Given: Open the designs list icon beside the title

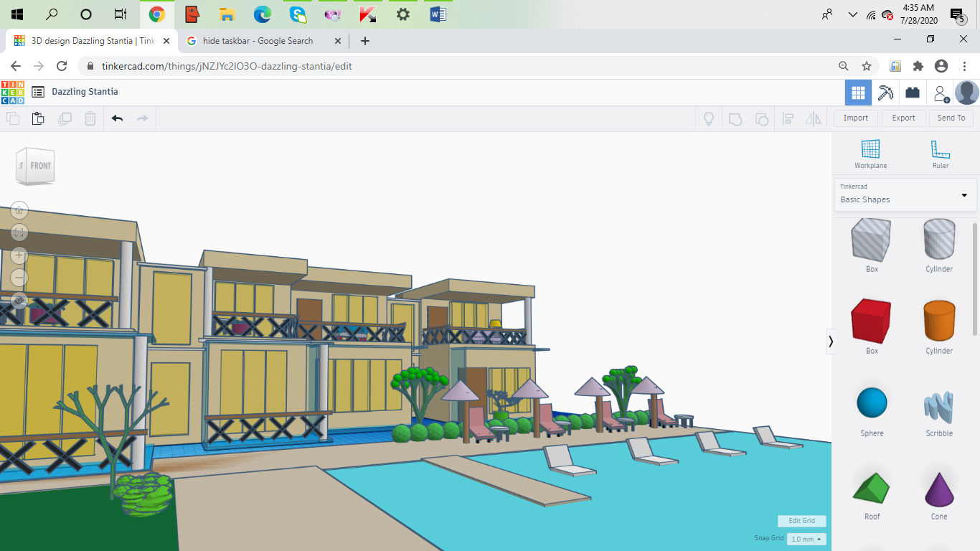Looking at the screenshot, I should pyautogui.click(x=38, y=92).
